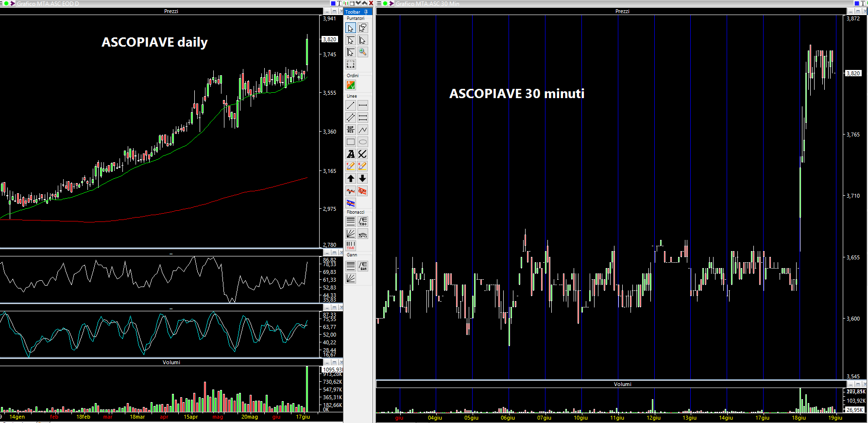Select Gann horizontal lines tool
The image size is (868, 423).
pos(351,266)
